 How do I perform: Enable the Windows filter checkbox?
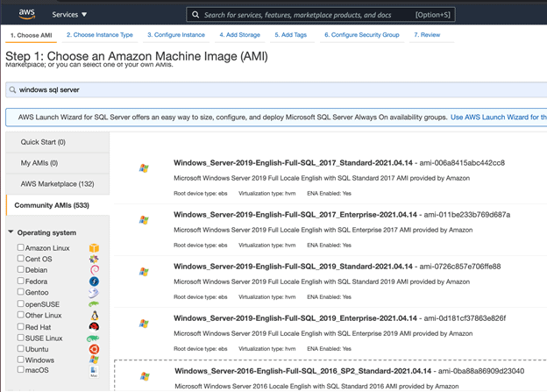coord(20,360)
